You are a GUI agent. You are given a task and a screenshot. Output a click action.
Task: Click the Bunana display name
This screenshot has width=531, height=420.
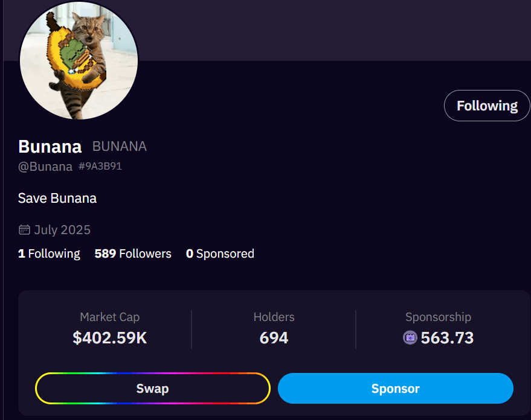tap(50, 147)
